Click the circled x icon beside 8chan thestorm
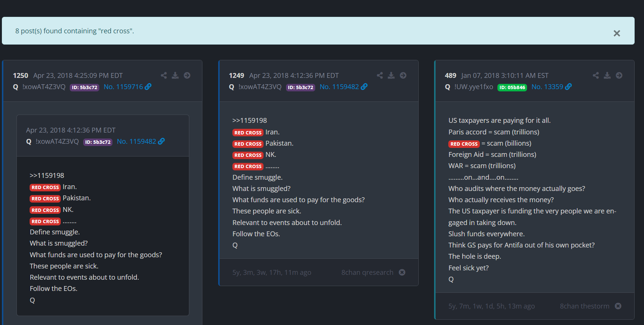The height and width of the screenshot is (325, 644). point(618,306)
